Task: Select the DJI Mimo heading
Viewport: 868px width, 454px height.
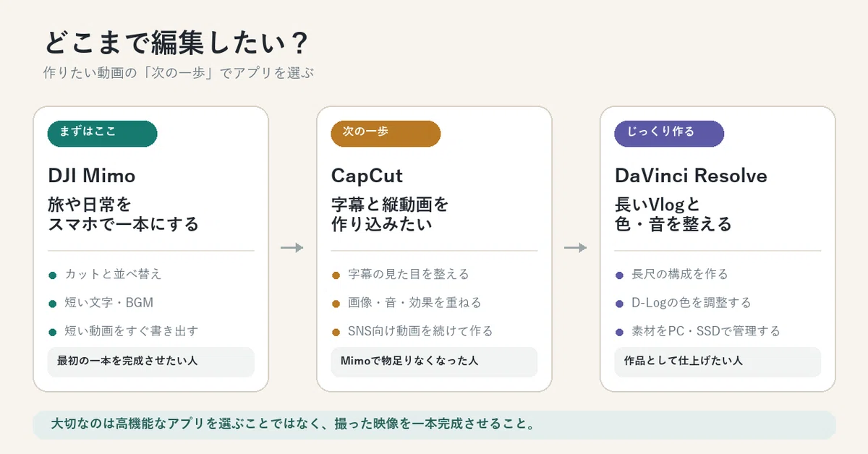Action: [x=92, y=176]
